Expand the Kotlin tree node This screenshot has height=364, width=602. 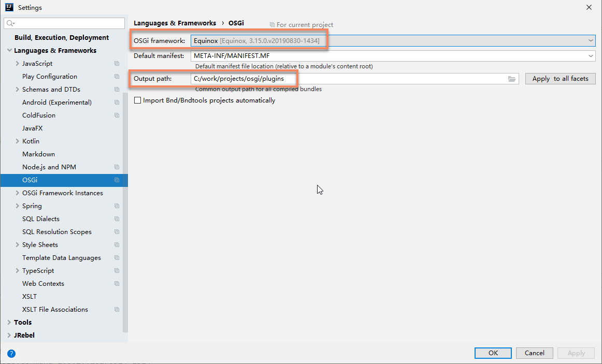17,141
